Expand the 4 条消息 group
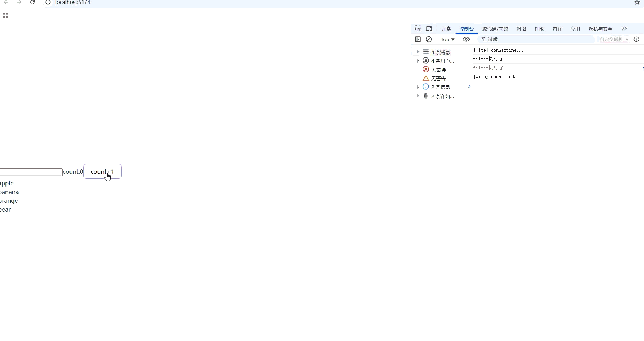 [x=418, y=52]
